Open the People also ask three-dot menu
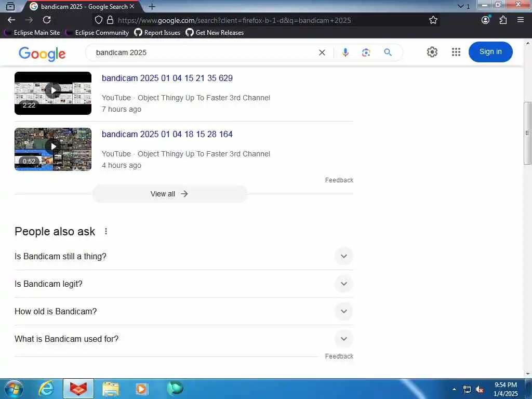This screenshot has height=399, width=532. tap(106, 231)
